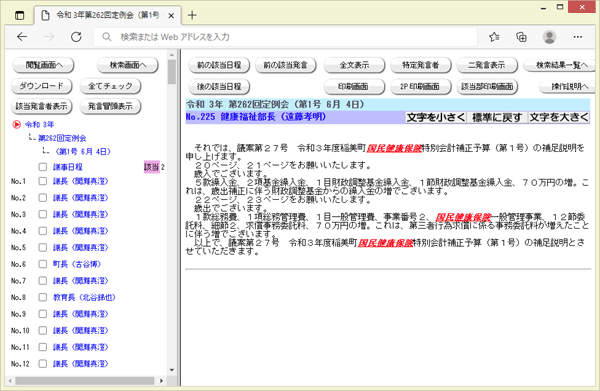
Task: Open the 2P 印刷画面 view
Action: pos(421,86)
